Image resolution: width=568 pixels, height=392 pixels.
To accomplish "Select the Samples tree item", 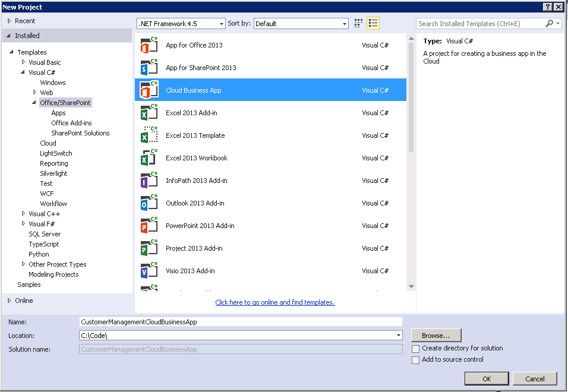I will [x=29, y=285].
